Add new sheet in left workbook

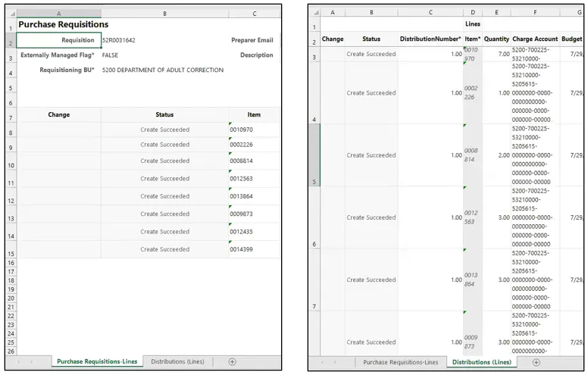(x=232, y=362)
